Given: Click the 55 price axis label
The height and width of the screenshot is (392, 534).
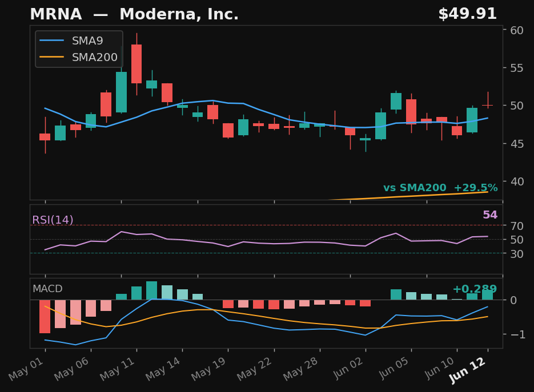Looking at the screenshot, I should [x=517, y=68].
